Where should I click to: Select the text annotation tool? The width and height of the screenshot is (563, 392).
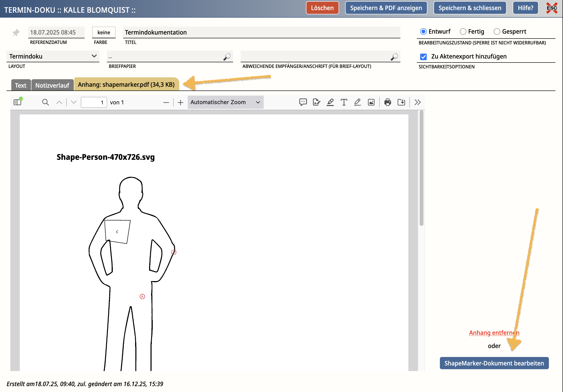[344, 102]
